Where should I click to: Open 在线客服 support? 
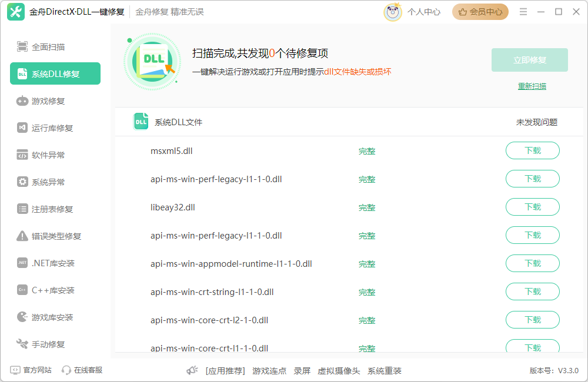tap(88, 370)
